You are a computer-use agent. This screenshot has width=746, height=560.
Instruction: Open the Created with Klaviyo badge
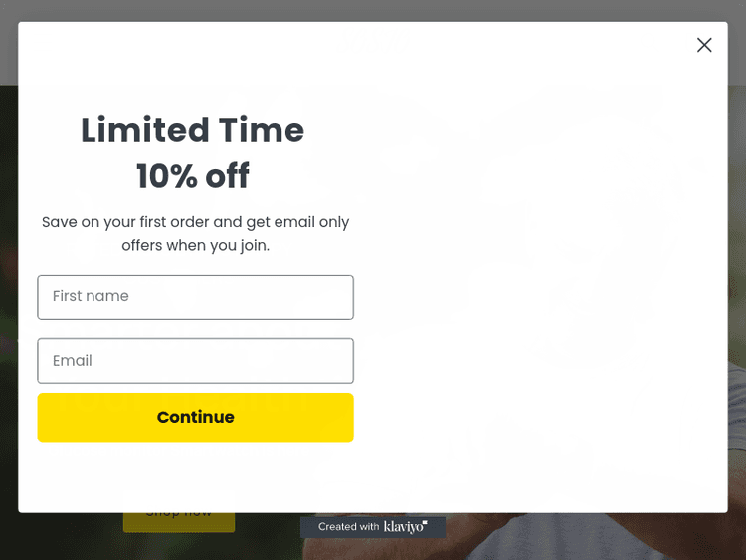[x=373, y=527]
